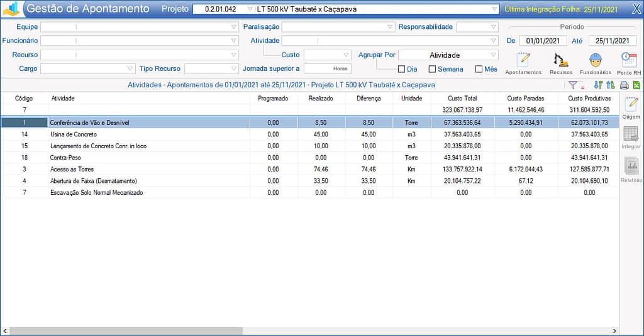Open the Apontamentos notepad icon

pyautogui.click(x=523, y=60)
